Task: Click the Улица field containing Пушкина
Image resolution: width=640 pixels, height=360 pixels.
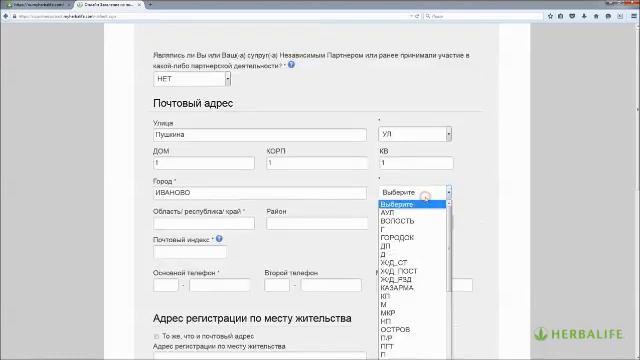Action: click(x=260, y=135)
